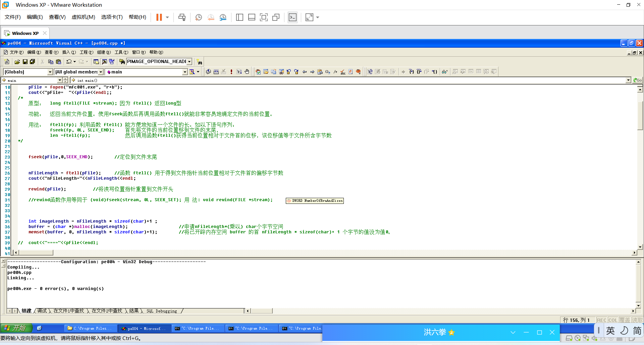Viewport: 644px width, 345px height.
Task: Click the VMware pause virtual machine button
Action: [159, 17]
